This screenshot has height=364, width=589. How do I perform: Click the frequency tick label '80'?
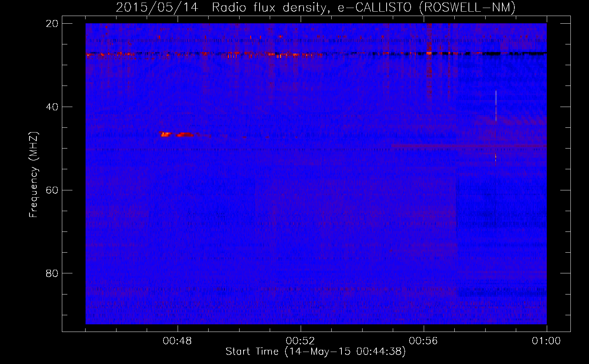coord(52,273)
